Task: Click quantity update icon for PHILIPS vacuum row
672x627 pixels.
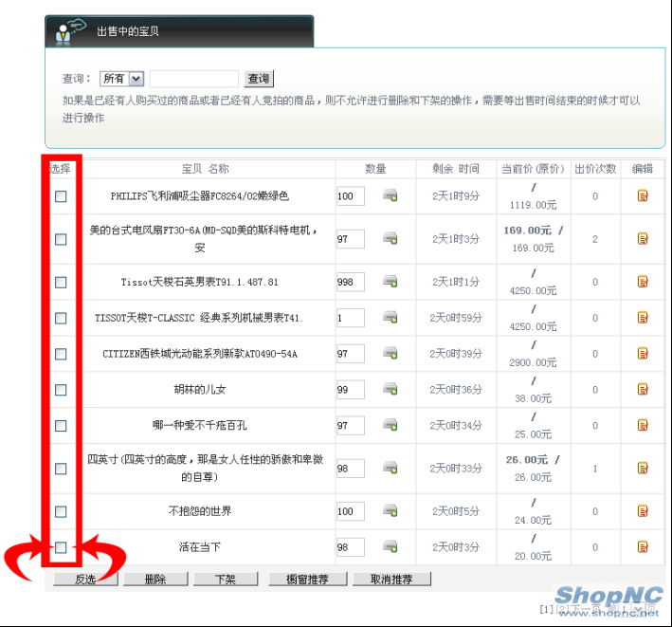Action: point(390,195)
